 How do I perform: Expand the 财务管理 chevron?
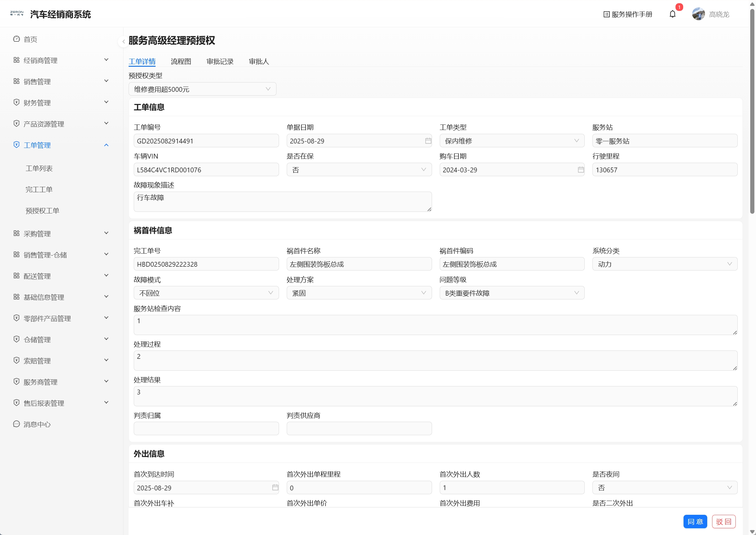pos(106,102)
